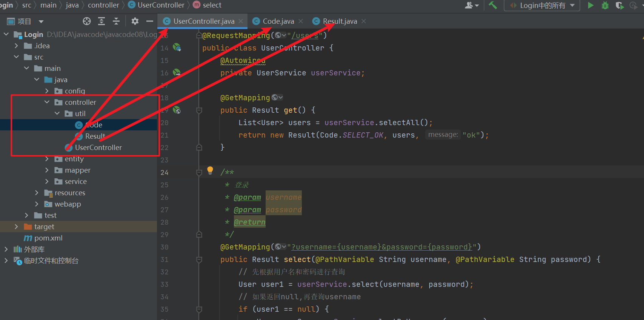Open the run configuration dropdown 'Login中的所有'
644x320 pixels.
point(542,5)
